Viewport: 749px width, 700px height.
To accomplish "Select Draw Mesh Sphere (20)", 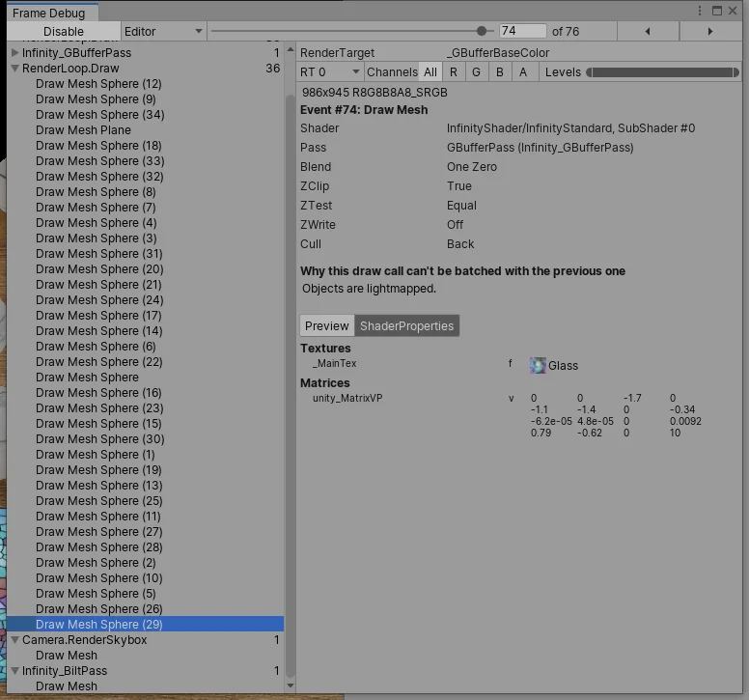I will point(146,269).
